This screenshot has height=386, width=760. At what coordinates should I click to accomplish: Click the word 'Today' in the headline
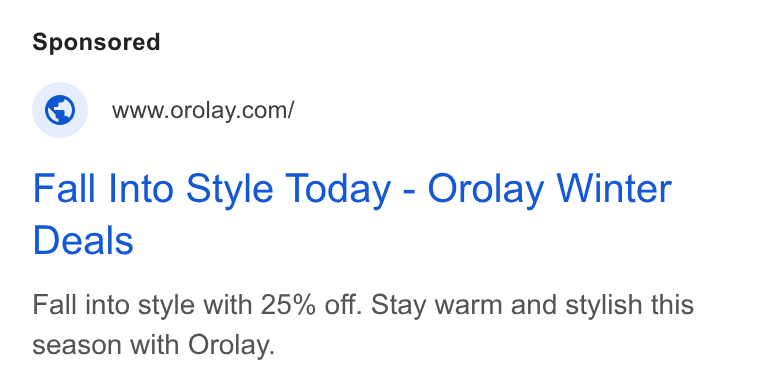point(337,189)
